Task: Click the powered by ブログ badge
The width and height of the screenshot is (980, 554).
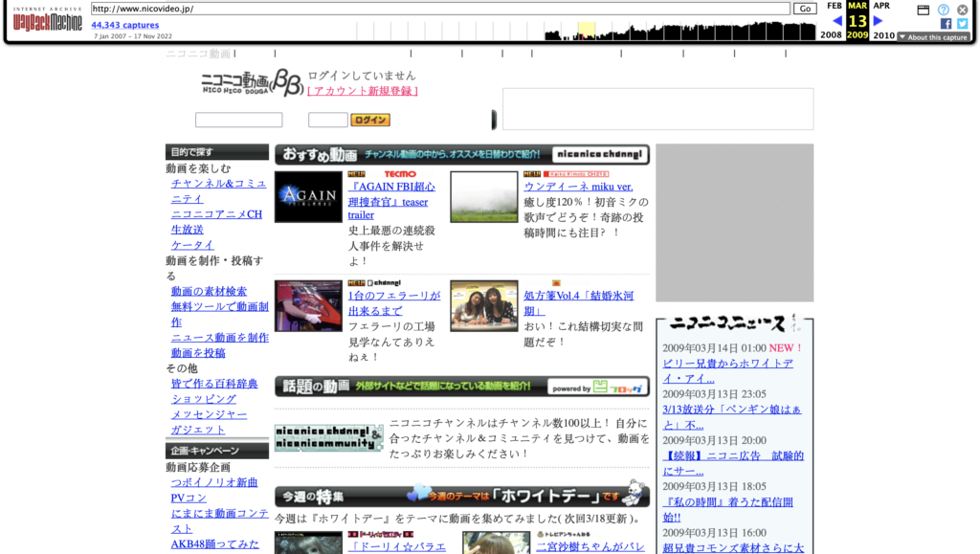Action: [597, 388]
